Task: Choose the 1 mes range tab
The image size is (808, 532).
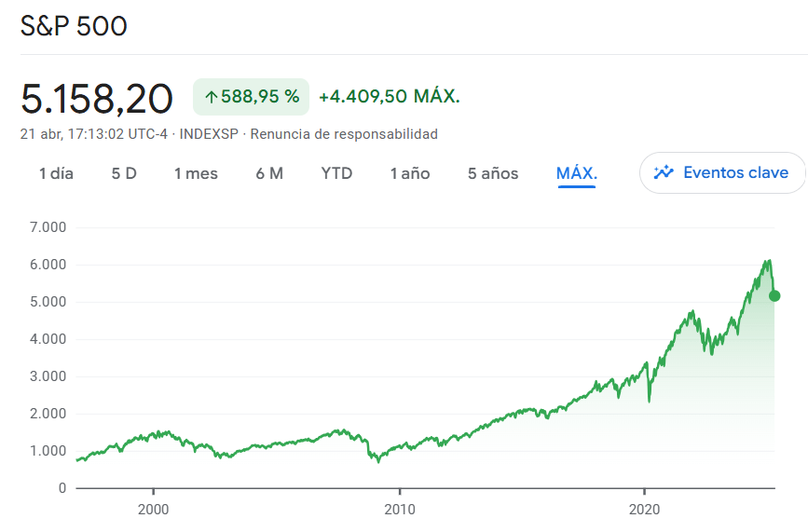Action: [196, 173]
